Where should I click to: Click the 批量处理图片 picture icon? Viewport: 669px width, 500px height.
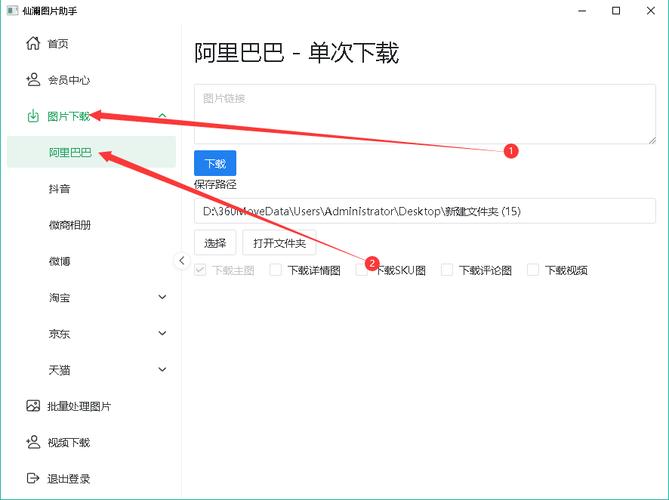33,406
